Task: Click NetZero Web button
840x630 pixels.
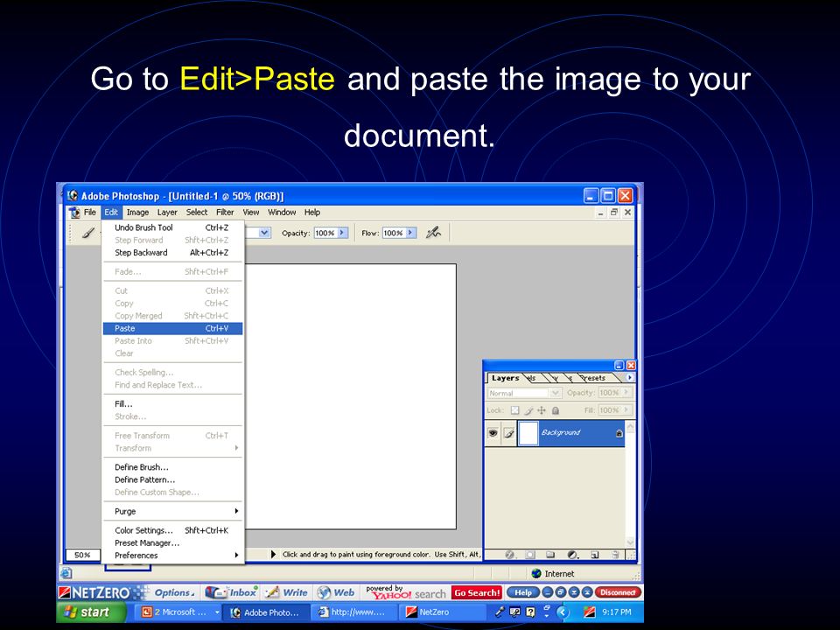Action: click(336, 592)
